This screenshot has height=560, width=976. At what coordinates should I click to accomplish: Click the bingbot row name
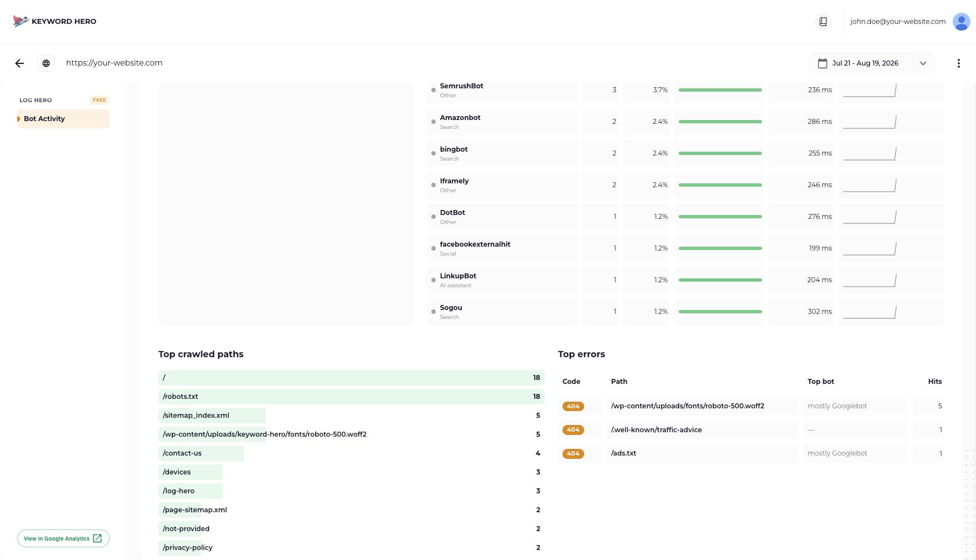[x=454, y=149]
